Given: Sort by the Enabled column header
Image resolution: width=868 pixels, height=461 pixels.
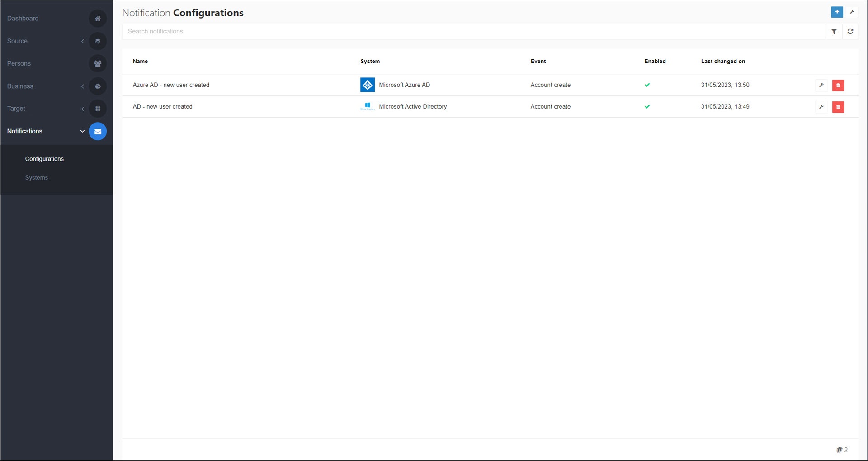Looking at the screenshot, I should [x=655, y=62].
